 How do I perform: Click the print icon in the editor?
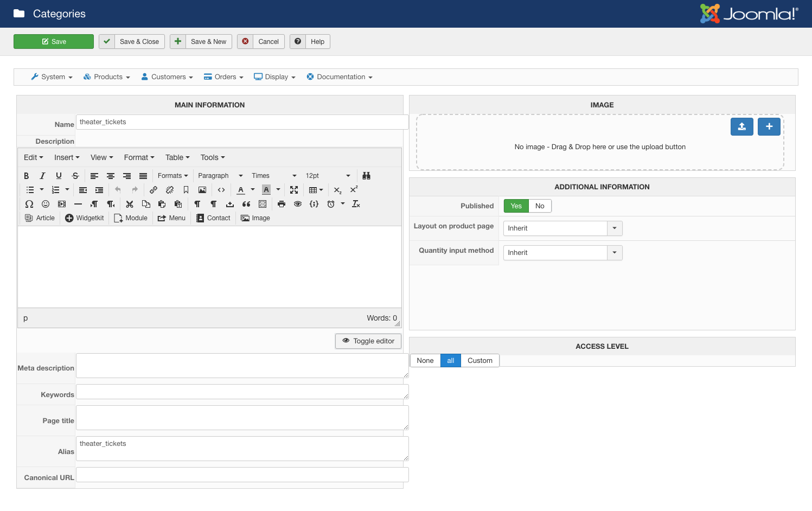tap(281, 204)
